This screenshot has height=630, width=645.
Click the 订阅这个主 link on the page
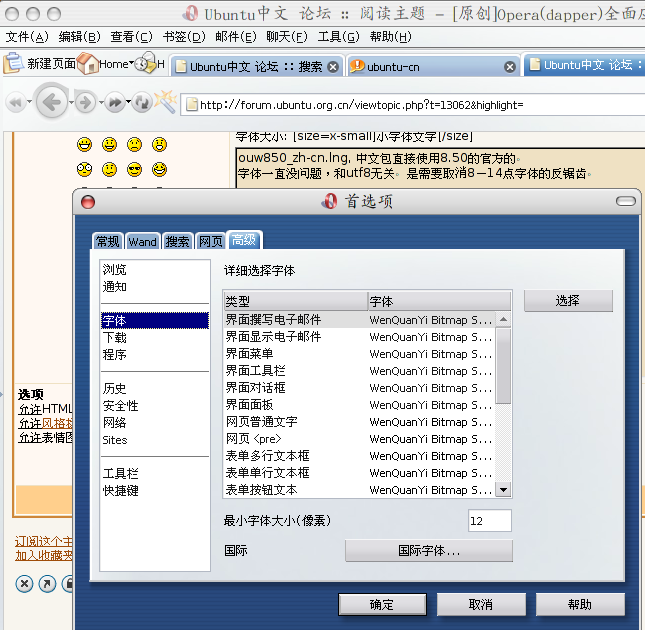pyautogui.click(x=44, y=541)
